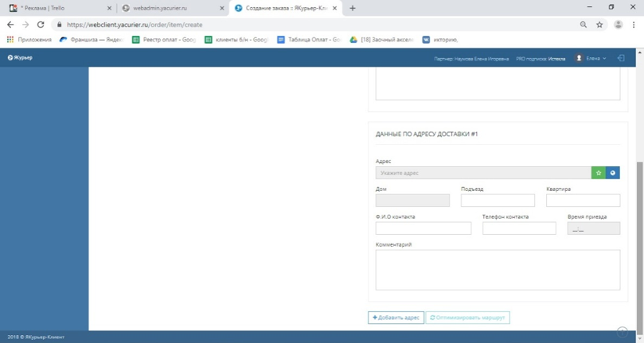Click the Добавить адрес button
Image resolution: width=644 pixels, height=343 pixels.
396,318
